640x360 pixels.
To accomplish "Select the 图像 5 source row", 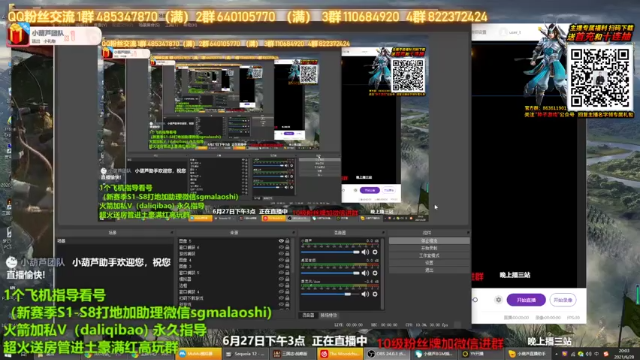I will coord(233,241).
